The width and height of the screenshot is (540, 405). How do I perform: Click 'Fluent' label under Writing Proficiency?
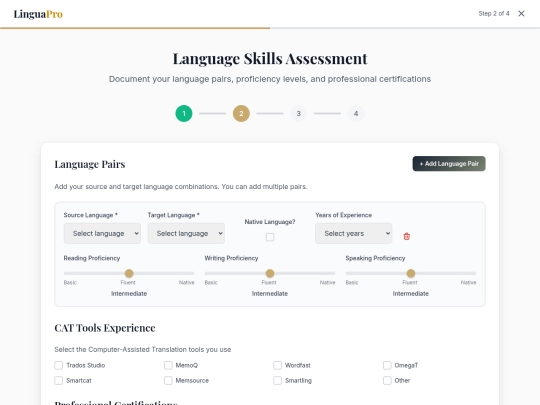pyautogui.click(x=269, y=282)
